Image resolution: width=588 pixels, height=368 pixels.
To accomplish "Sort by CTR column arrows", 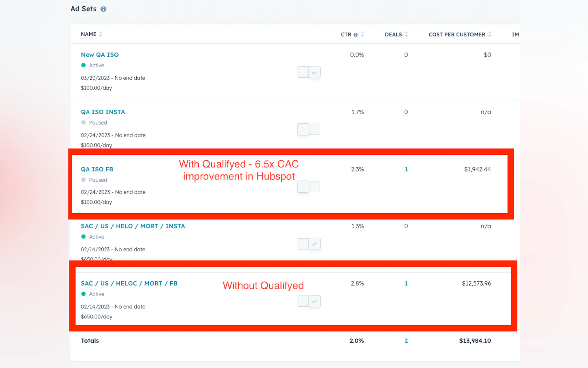I will (x=363, y=35).
